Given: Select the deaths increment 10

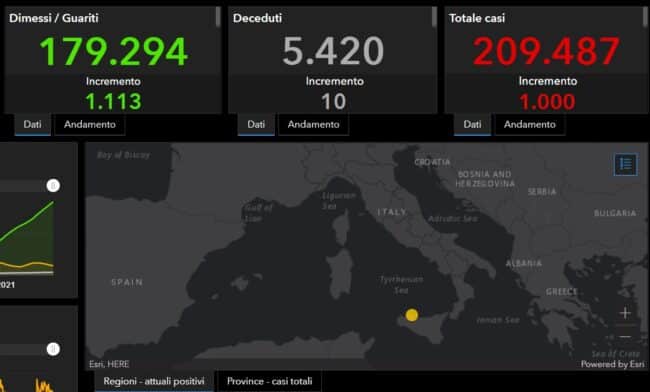Looking at the screenshot, I should click(334, 102).
